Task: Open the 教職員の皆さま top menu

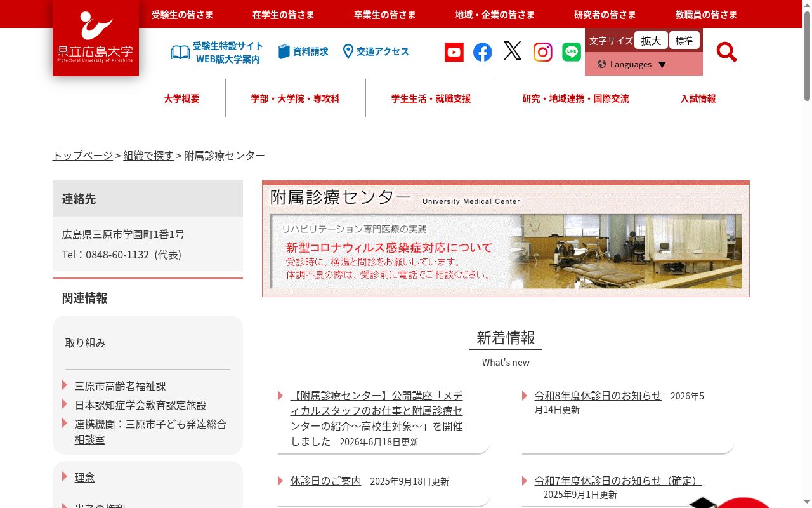Action: 707,15
